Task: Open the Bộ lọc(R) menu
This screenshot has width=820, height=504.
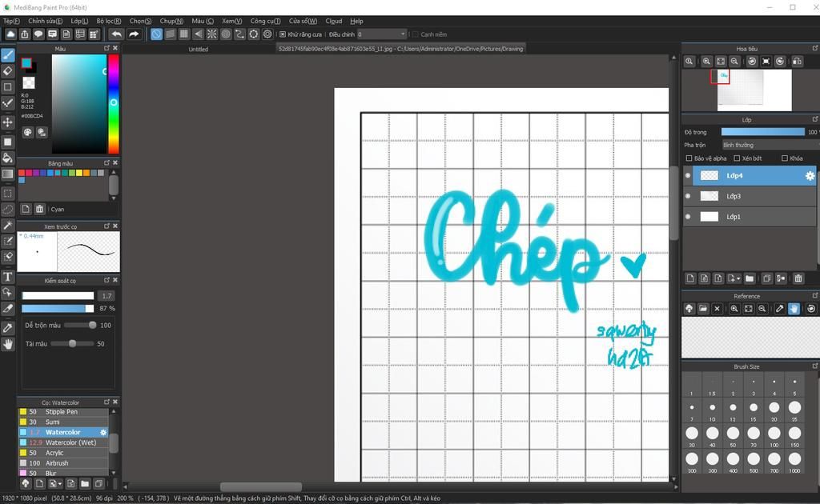Action: pyautogui.click(x=109, y=22)
